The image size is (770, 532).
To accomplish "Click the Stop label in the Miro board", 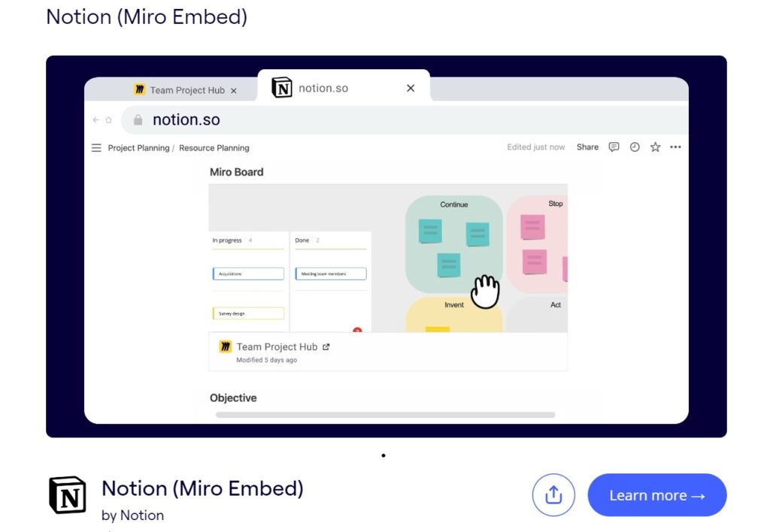I will (556, 204).
